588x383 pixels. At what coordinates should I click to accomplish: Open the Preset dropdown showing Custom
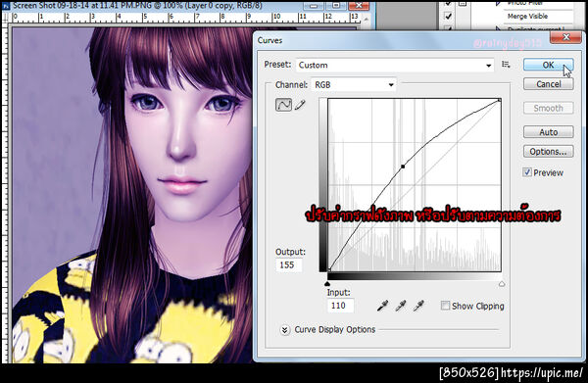tap(395, 65)
